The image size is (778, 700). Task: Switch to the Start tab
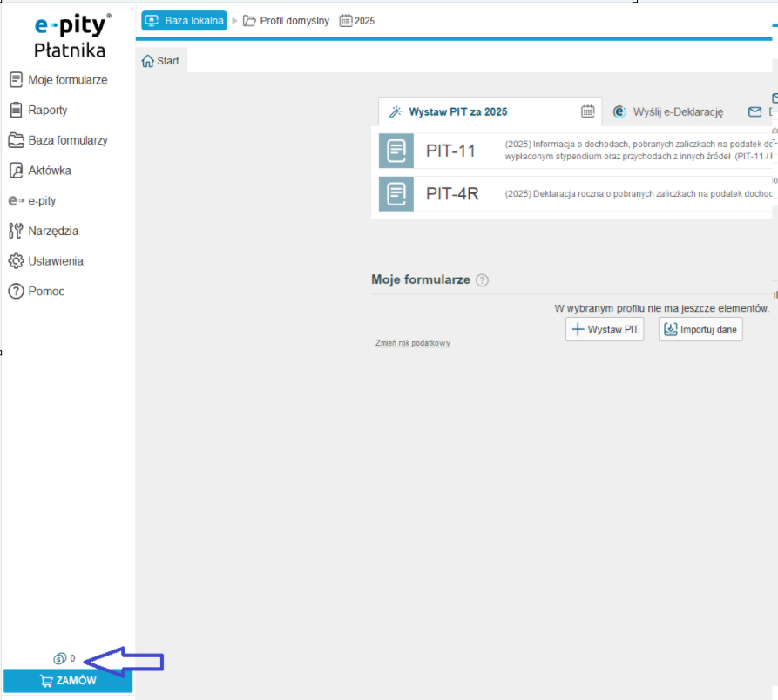[160, 61]
